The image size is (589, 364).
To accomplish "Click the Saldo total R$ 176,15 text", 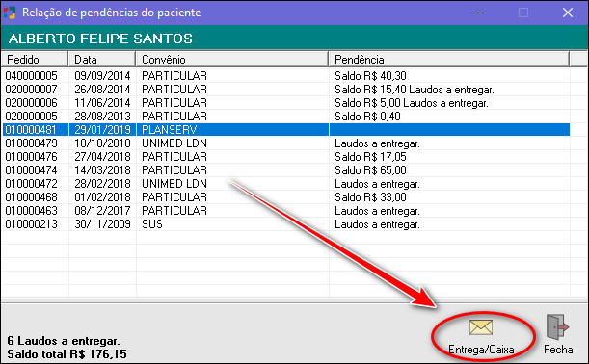I will coord(67,354).
